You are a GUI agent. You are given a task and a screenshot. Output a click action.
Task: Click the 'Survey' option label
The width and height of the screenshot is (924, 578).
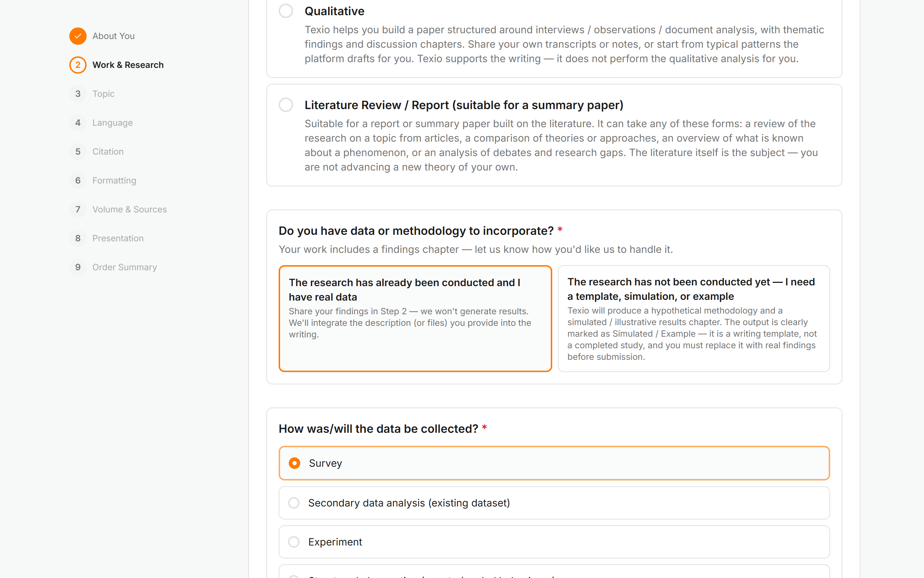325,463
